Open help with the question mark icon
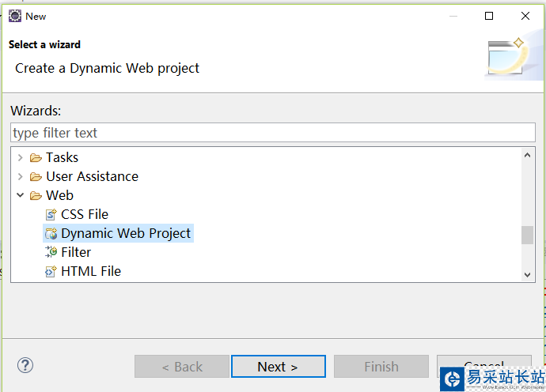The image size is (546, 392). pos(25,365)
